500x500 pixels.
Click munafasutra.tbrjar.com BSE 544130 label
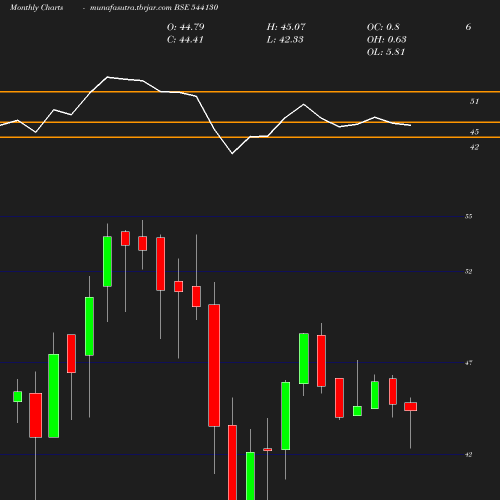(x=154, y=8)
